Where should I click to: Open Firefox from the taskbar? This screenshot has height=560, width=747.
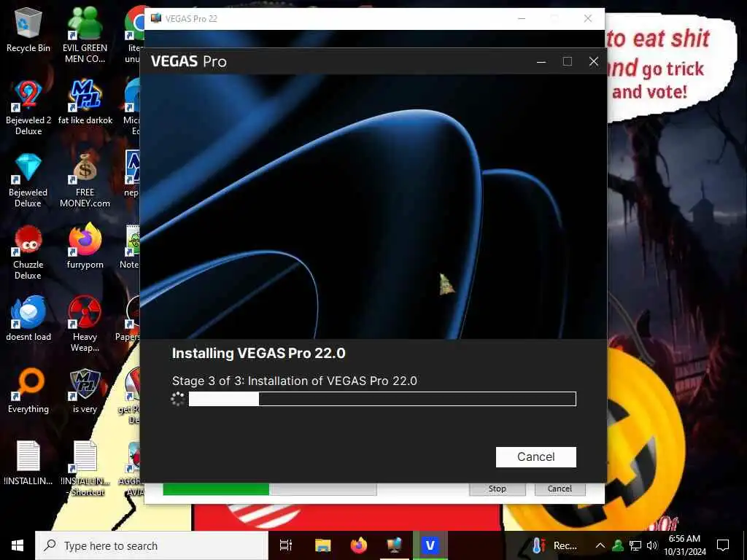click(359, 545)
